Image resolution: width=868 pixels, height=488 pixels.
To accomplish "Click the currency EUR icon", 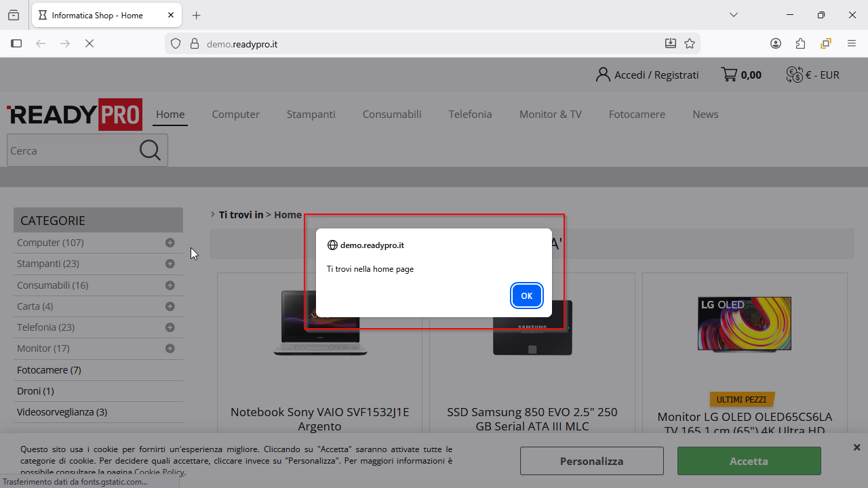I will click(x=794, y=75).
